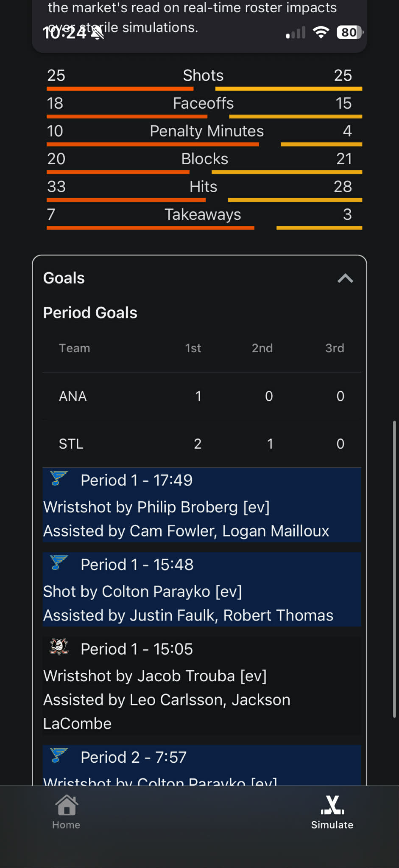
Task: Tap the 2nd period column header
Action: [x=262, y=348]
